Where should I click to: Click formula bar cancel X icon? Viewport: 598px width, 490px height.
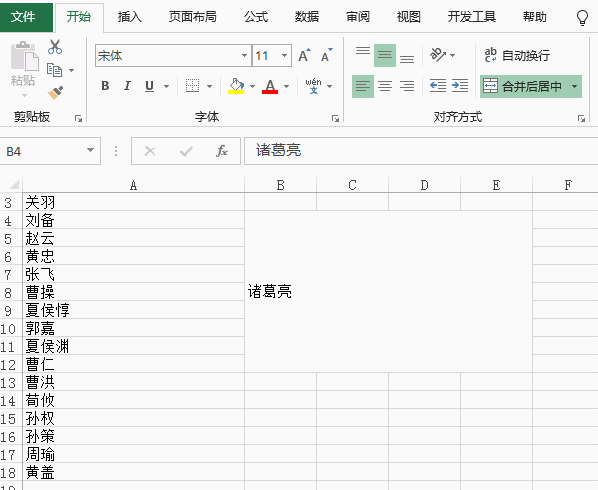(x=150, y=151)
